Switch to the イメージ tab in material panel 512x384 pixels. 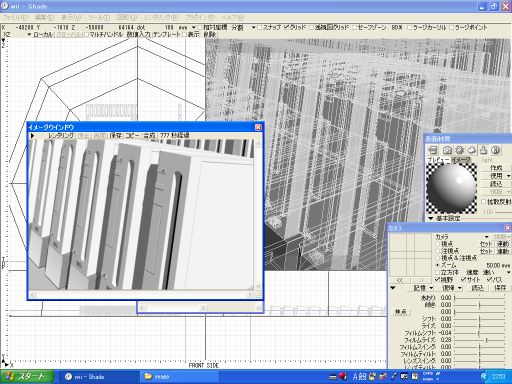461,160
